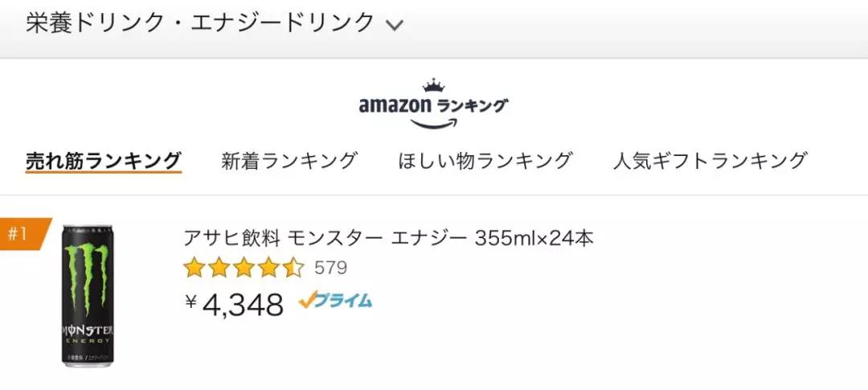This screenshot has height=390, width=868.
Task: Expand the 栄養ドリンク・エナジードリンク category chevron
Action: [x=394, y=25]
